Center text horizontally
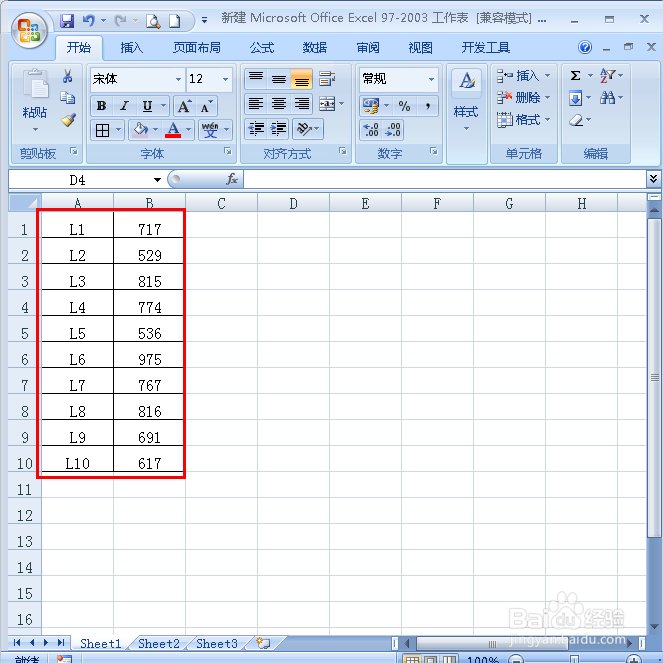Screen dimensions: 663x663 (279, 104)
